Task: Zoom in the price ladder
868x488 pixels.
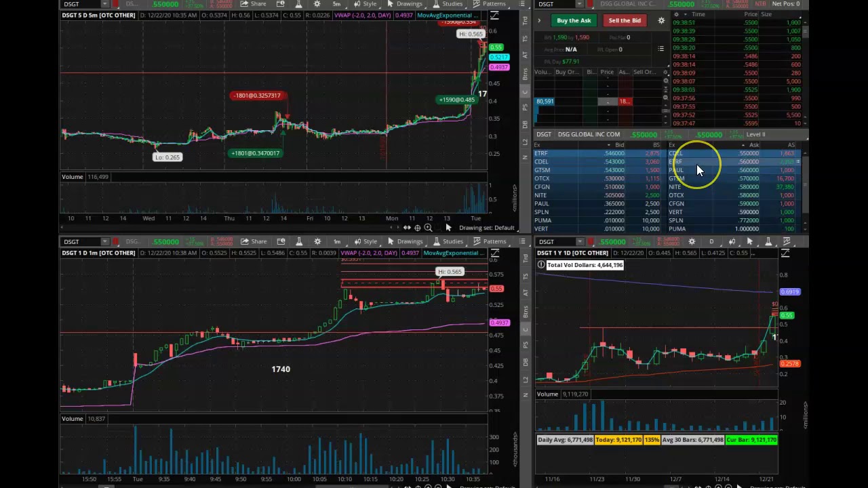Action: [665, 81]
